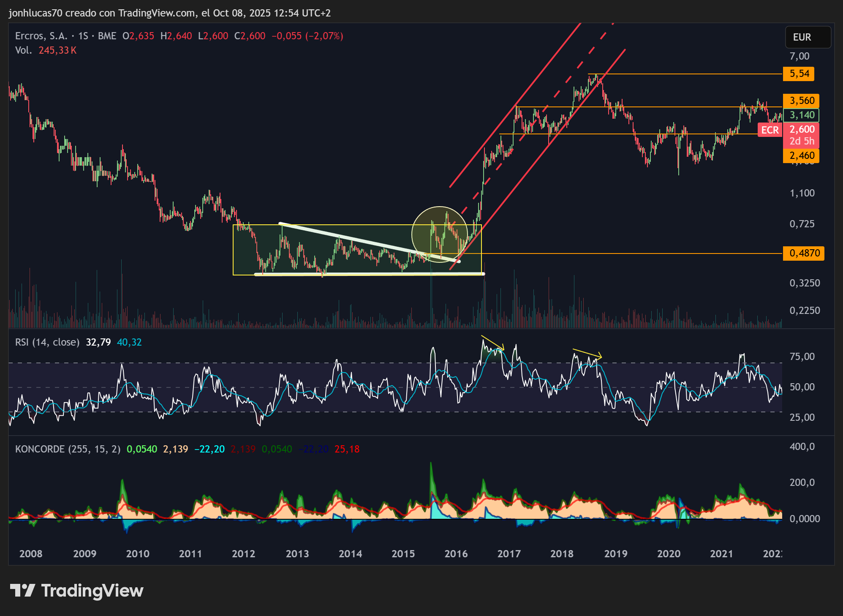
Task: Click the red ECR symbol tag
Action: (770, 130)
